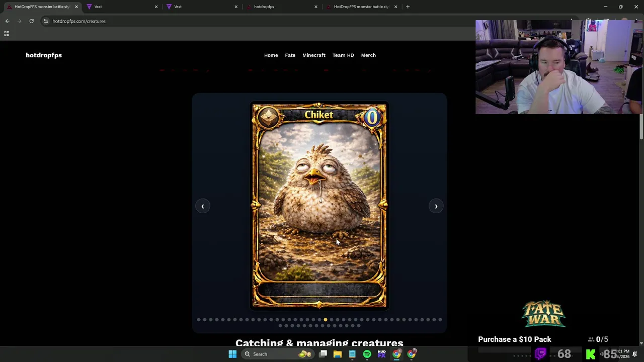This screenshot has height=362, width=644.
Task: Open the Merch nav link
Action: 368,55
